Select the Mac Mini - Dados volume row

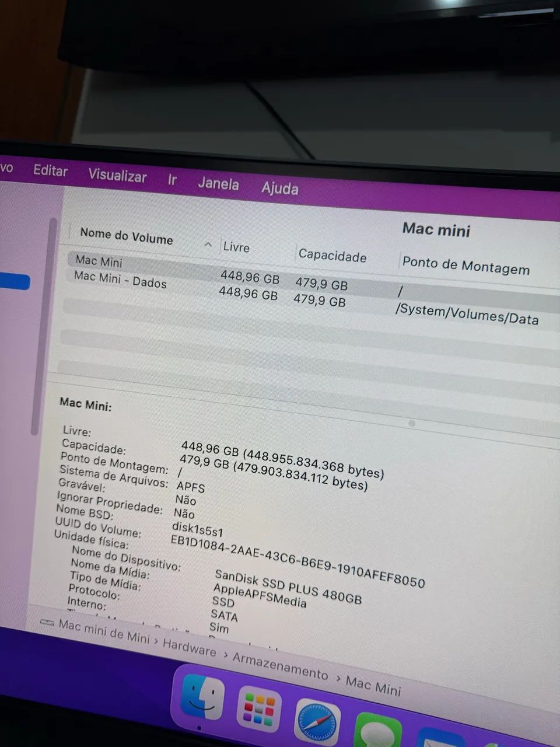pos(312,296)
